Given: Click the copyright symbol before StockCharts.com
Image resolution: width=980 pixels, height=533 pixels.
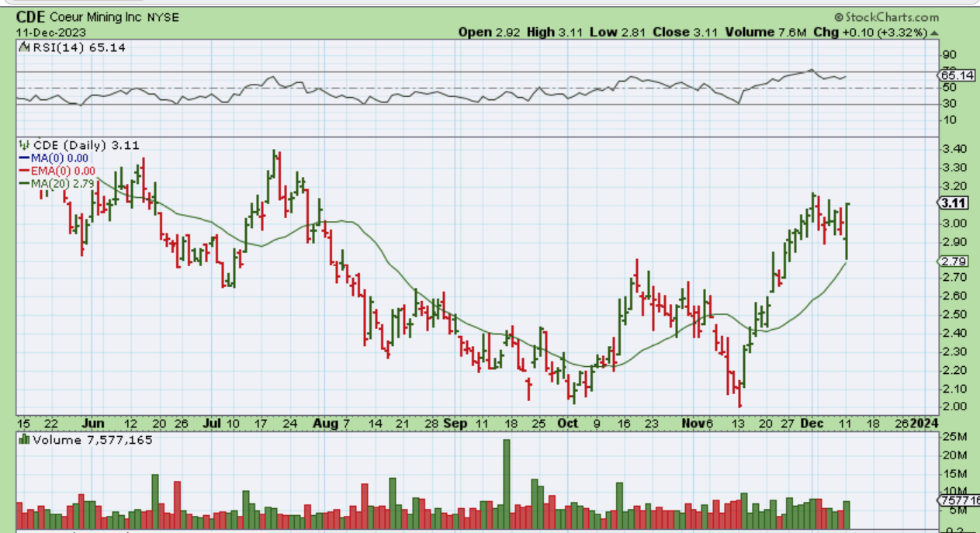Looking at the screenshot, I should (x=839, y=17).
